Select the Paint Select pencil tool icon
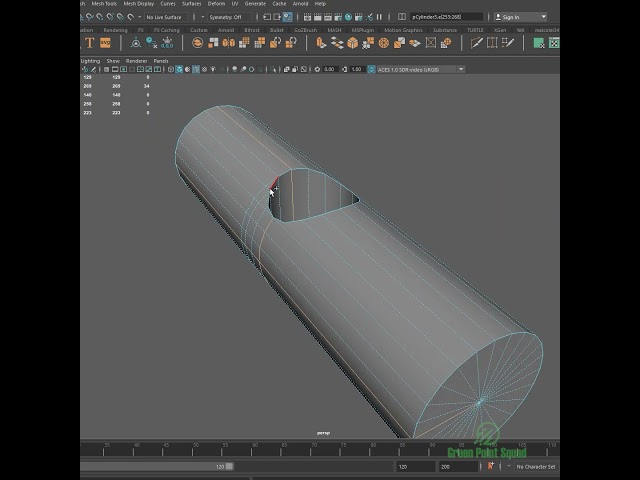The width and height of the screenshot is (640, 480). pyautogui.click(x=508, y=42)
